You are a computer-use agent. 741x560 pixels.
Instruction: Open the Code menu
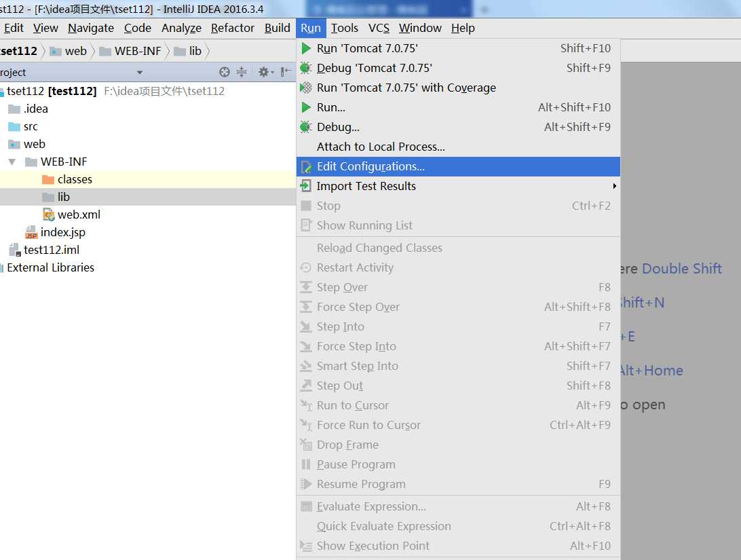[138, 28]
